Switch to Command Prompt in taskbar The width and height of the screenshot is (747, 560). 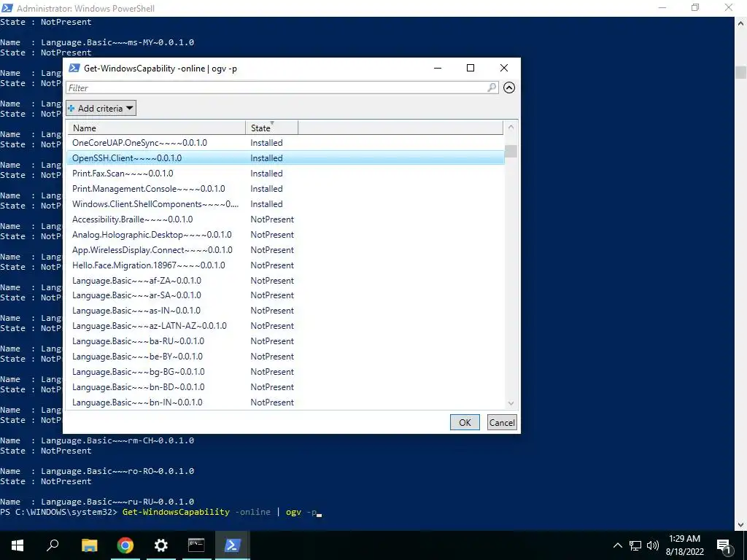[196, 545]
